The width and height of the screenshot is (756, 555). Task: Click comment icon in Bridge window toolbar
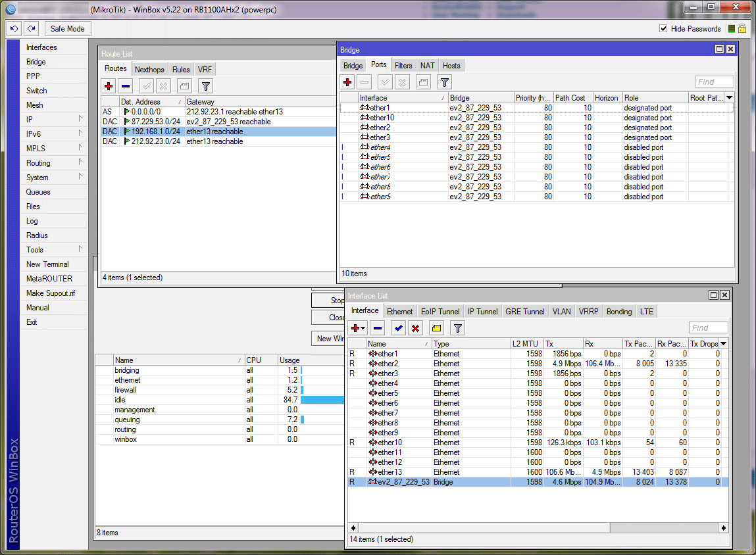tap(423, 82)
